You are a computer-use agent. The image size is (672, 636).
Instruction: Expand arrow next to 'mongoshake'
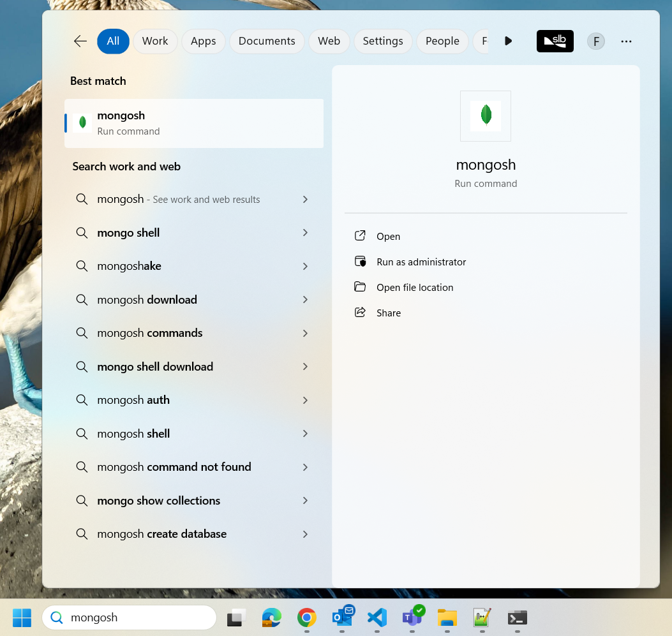coord(305,267)
